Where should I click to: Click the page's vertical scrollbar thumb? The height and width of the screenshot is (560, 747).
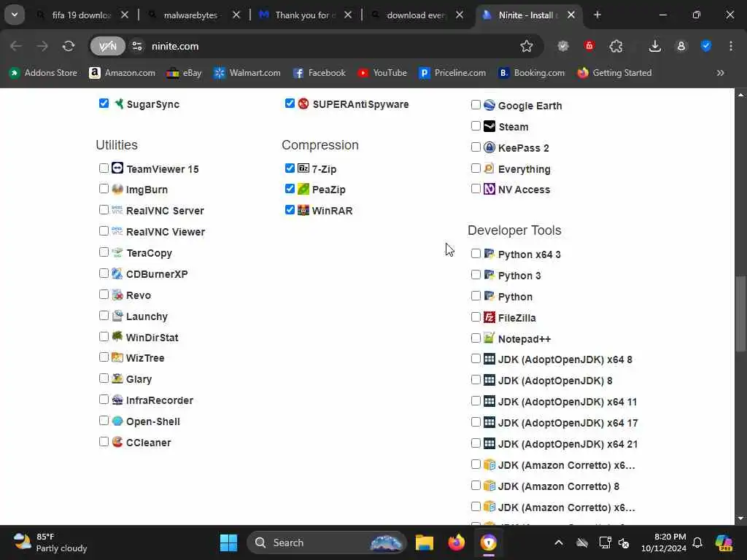point(740,314)
